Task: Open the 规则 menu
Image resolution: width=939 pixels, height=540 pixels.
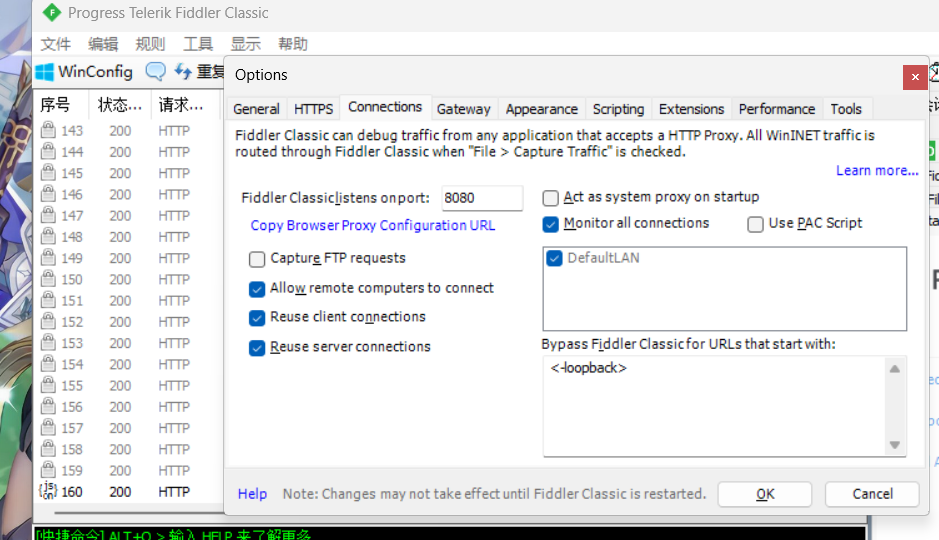Action: (x=150, y=44)
